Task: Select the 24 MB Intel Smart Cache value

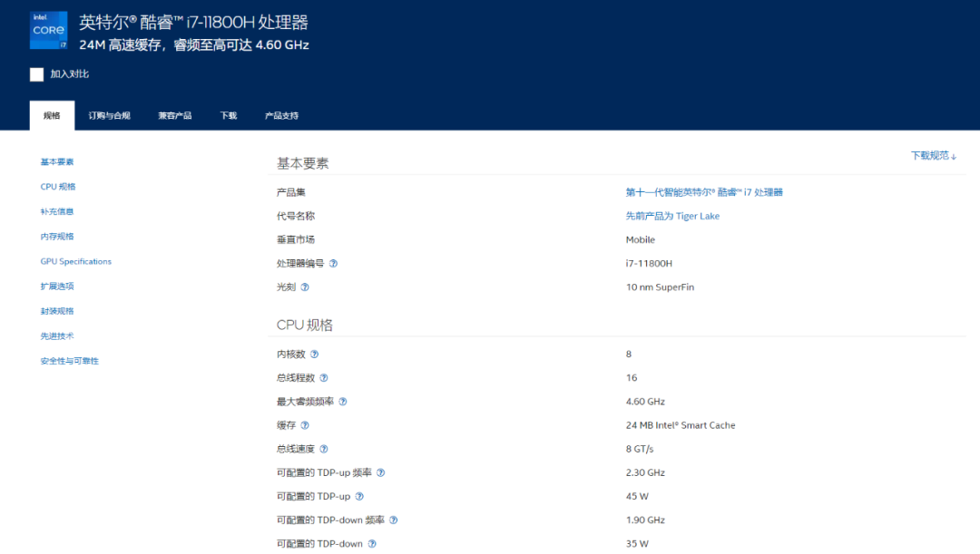Action: click(680, 425)
